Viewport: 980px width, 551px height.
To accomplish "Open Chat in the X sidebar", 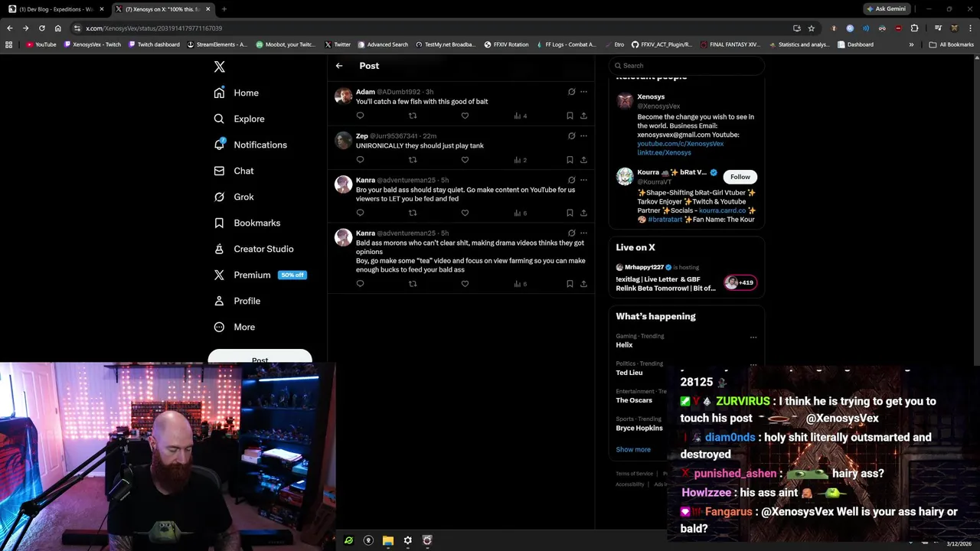I will (x=234, y=171).
